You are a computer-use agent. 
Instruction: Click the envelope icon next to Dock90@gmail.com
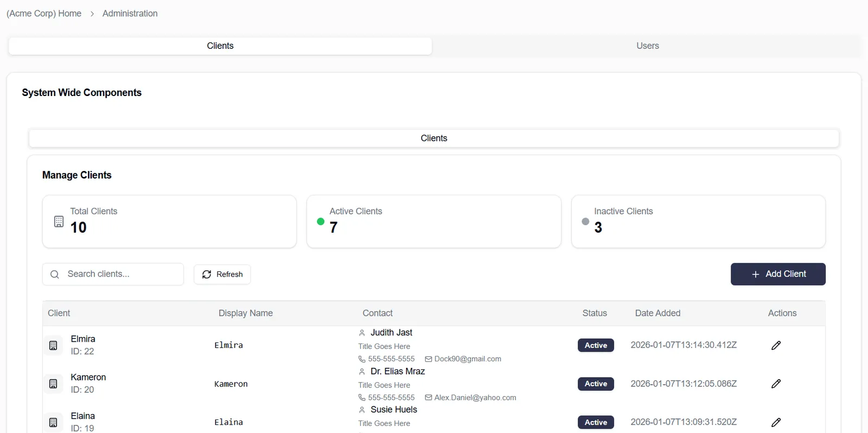click(x=429, y=359)
